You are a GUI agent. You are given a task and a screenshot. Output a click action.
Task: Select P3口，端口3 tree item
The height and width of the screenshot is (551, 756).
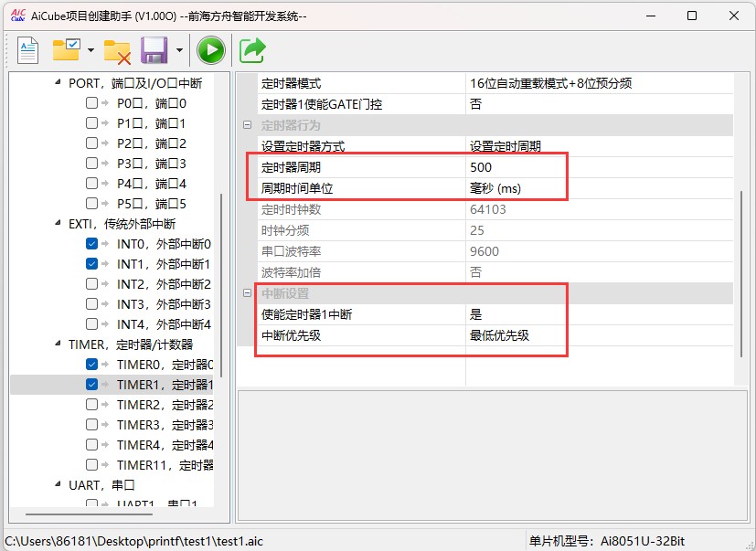click(x=152, y=164)
